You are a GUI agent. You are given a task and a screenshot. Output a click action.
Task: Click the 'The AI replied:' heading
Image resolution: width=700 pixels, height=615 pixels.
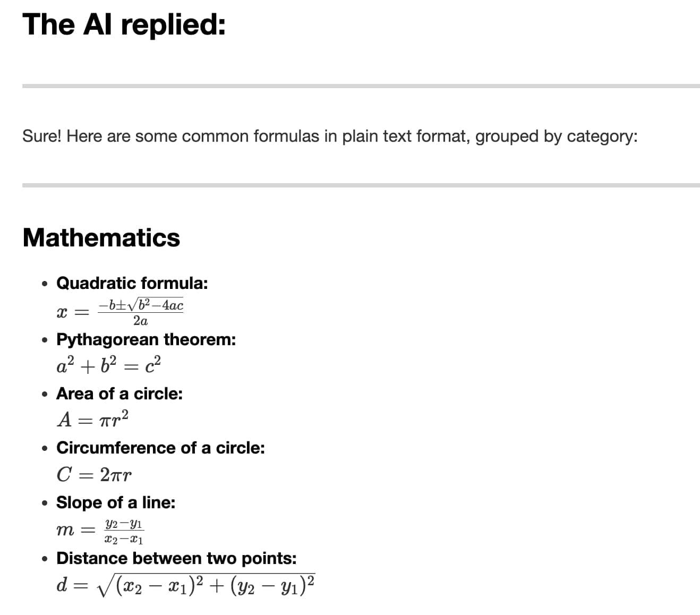coord(124,24)
